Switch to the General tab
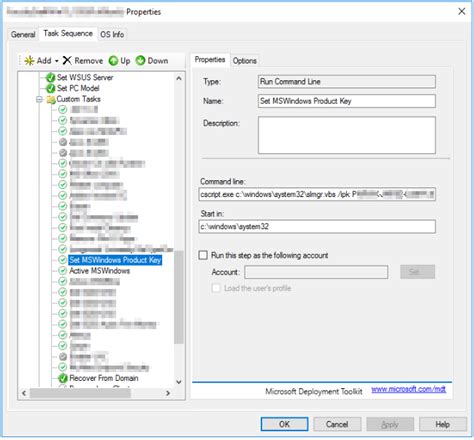The image size is (474, 440). [23, 34]
